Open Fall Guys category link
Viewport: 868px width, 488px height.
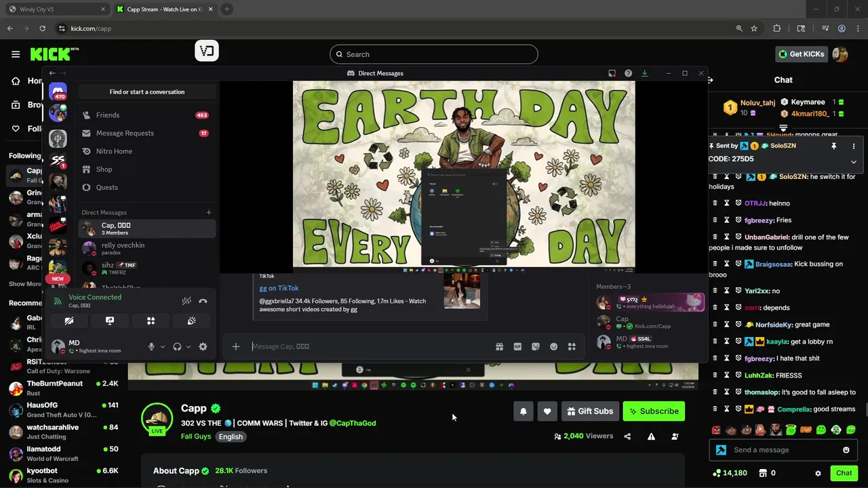pos(196,436)
